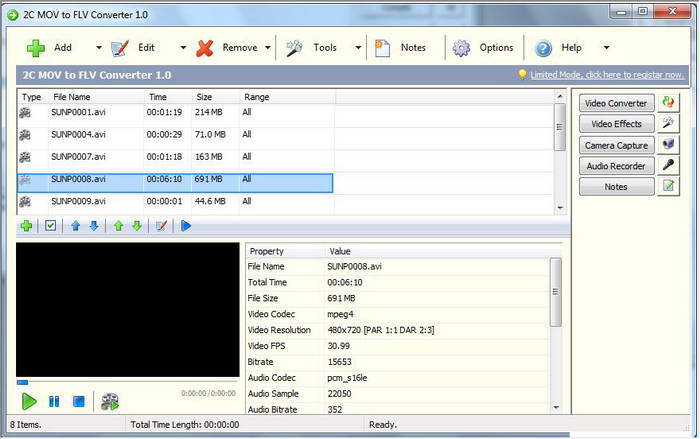Click the Notes button in side panel
This screenshot has height=439, width=700.
coord(617,187)
